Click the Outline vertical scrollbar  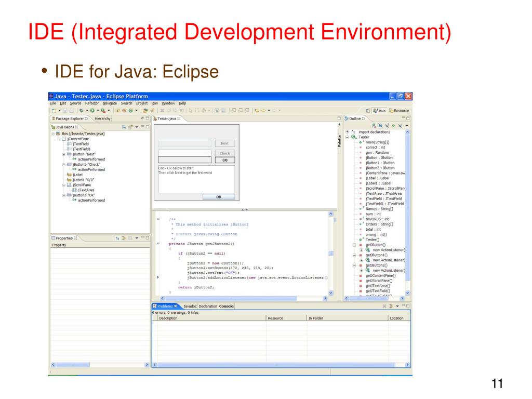(x=407, y=212)
